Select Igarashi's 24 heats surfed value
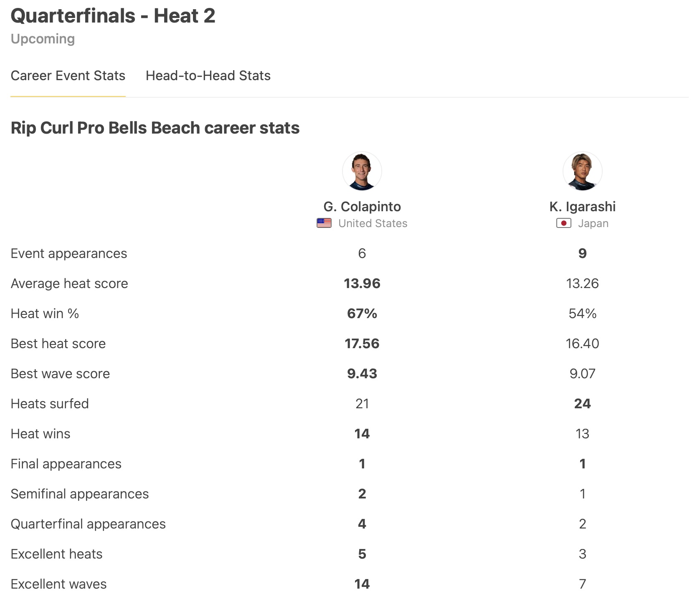This screenshot has height=607, width=700. point(582,404)
